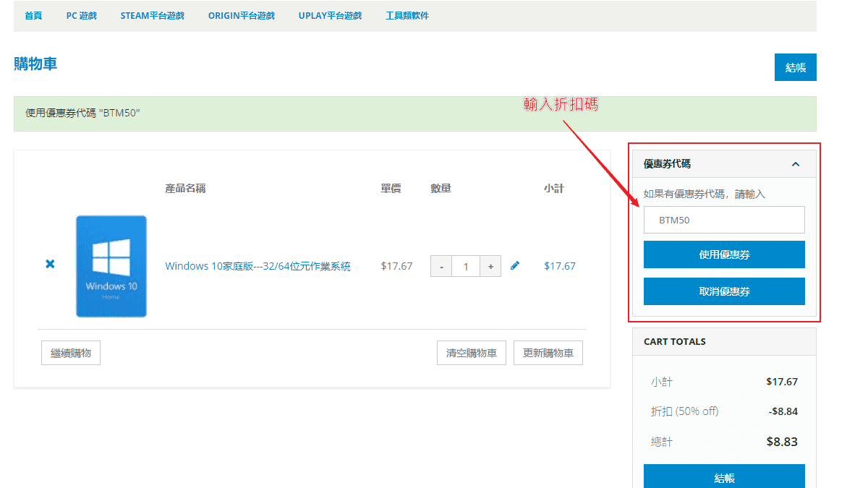Select UPLAY平台遊戲 in navigation bar
The height and width of the screenshot is (488, 868).
coord(330,16)
